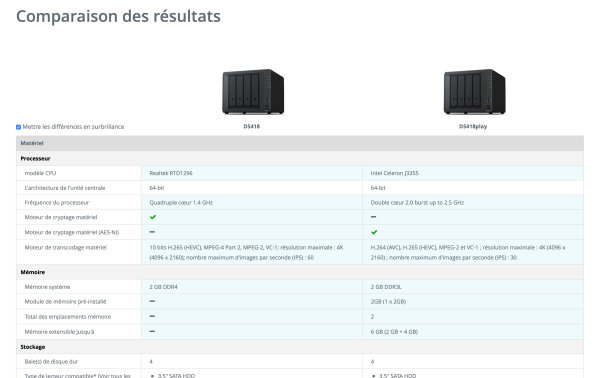Click the dash for DS418play Moteur de cryptage matériel

point(374,217)
